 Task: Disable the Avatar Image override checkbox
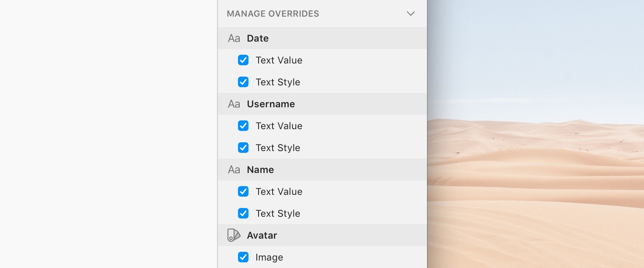[243, 257]
